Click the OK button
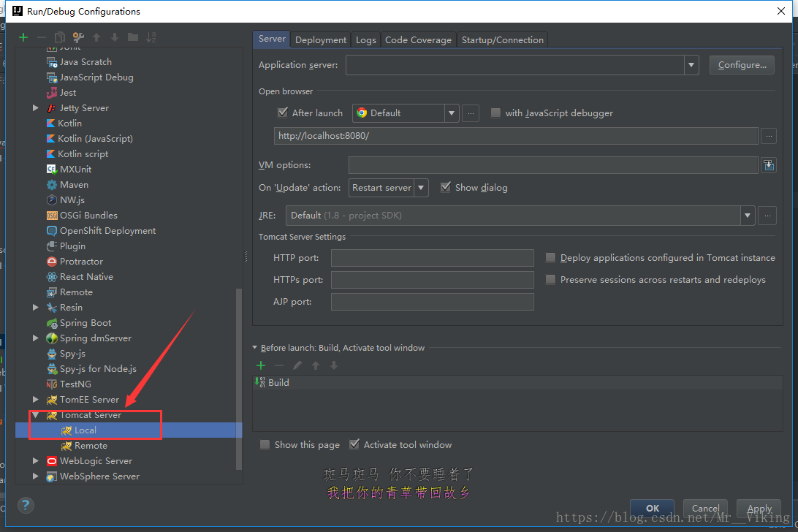This screenshot has height=532, width=798. coord(653,508)
